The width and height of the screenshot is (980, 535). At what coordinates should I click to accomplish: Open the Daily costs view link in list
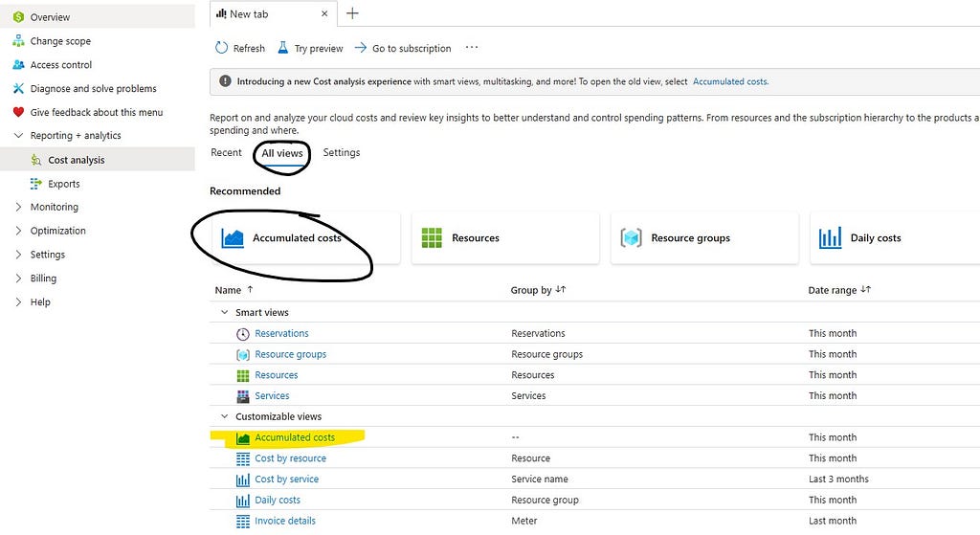pos(278,500)
